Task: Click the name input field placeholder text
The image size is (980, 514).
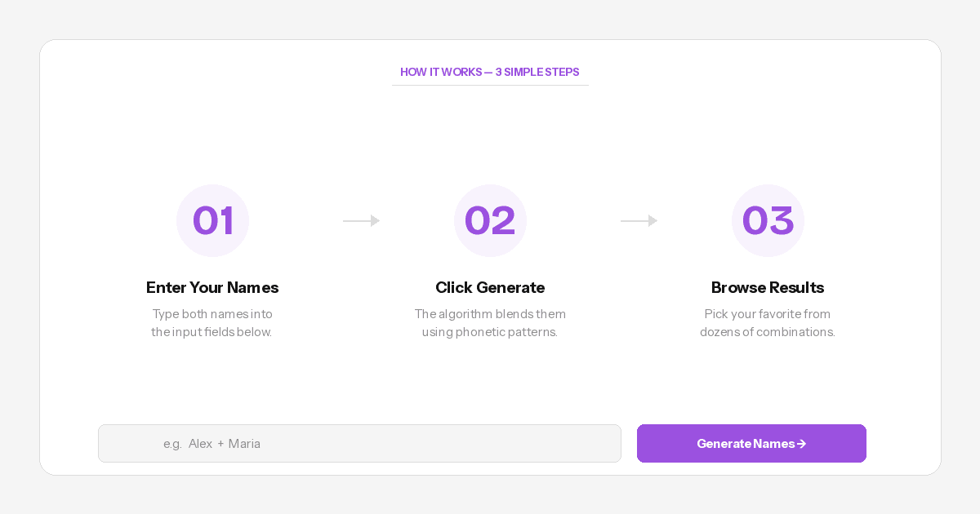Action: [x=212, y=444]
